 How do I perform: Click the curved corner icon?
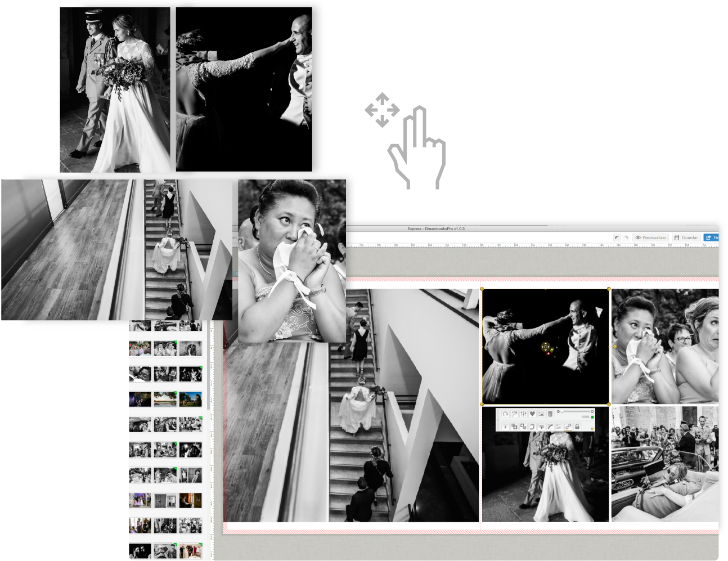click(550, 427)
